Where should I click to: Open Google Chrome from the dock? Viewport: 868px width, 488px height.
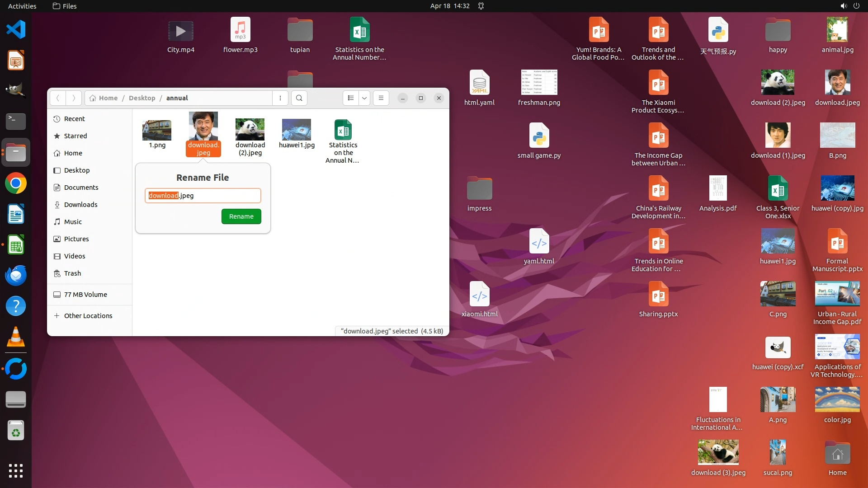point(16,183)
